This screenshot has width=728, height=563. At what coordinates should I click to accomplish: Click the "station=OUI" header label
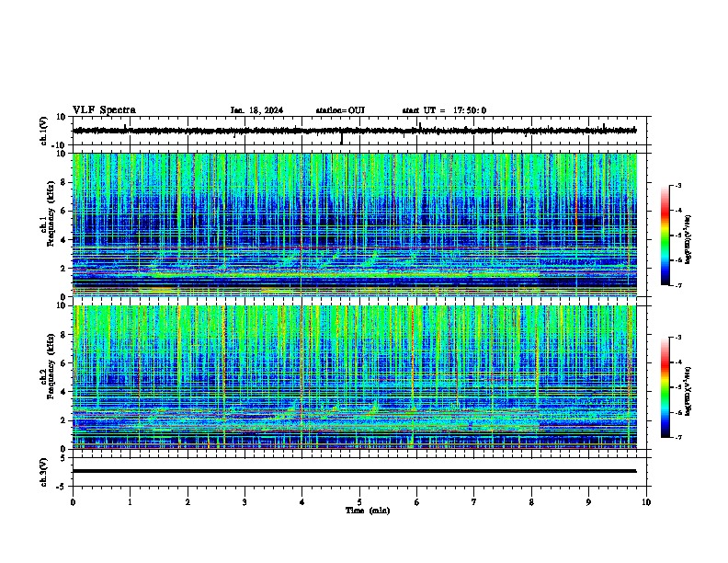pos(340,110)
